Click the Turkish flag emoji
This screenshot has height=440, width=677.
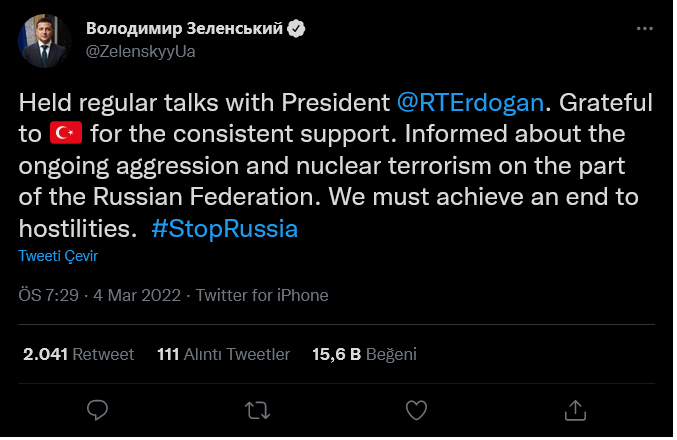click(64, 134)
